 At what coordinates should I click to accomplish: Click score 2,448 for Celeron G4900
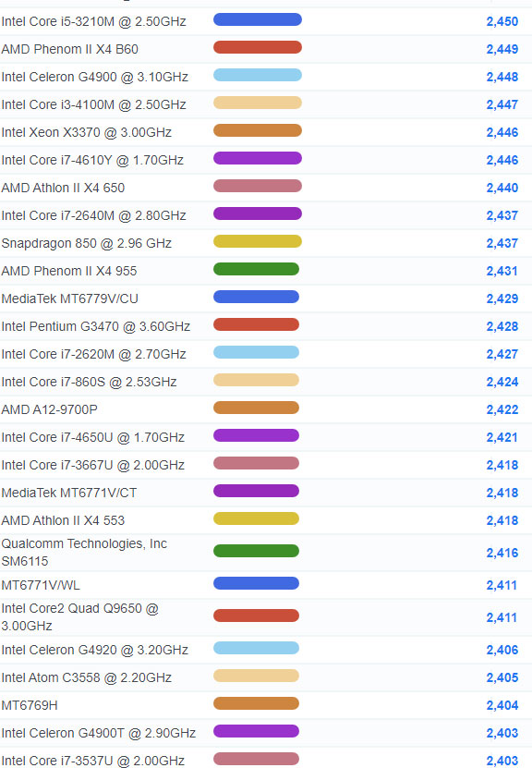coord(502,77)
